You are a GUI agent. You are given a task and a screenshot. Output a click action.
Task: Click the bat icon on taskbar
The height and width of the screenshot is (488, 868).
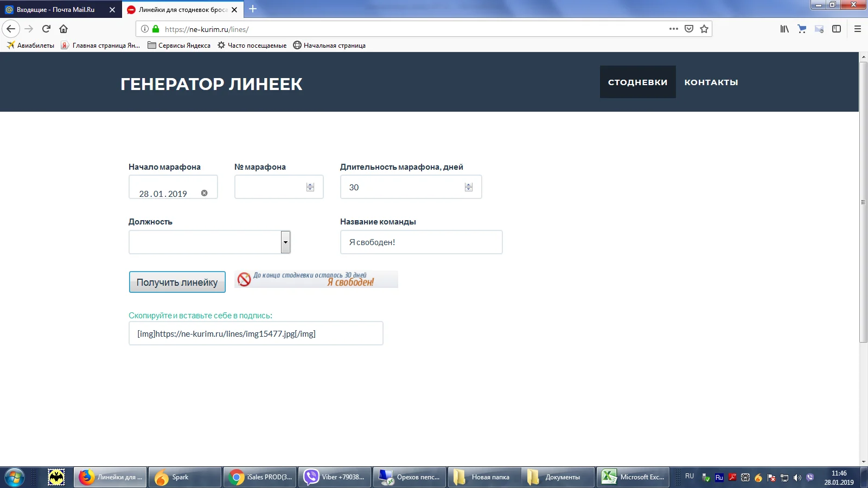[x=56, y=477]
